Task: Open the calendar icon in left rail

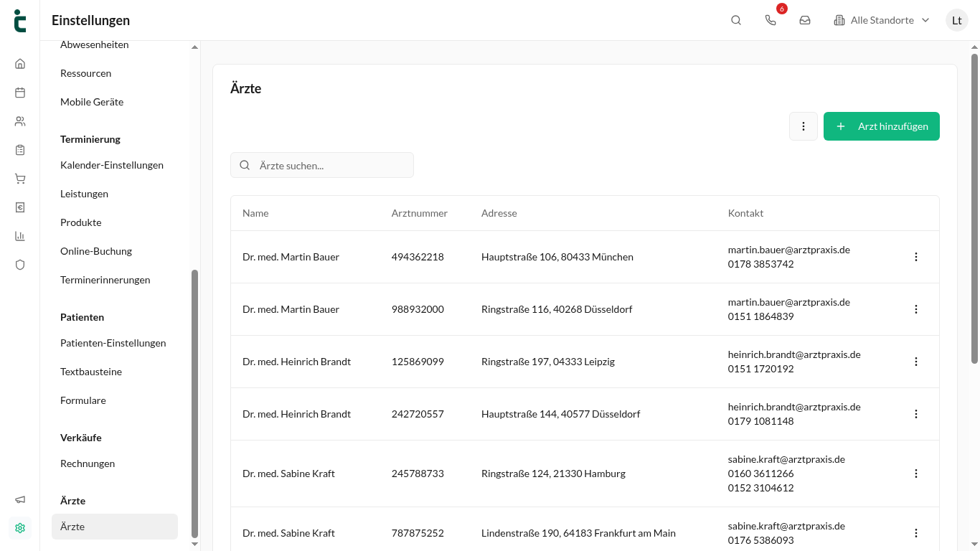Action: [20, 93]
